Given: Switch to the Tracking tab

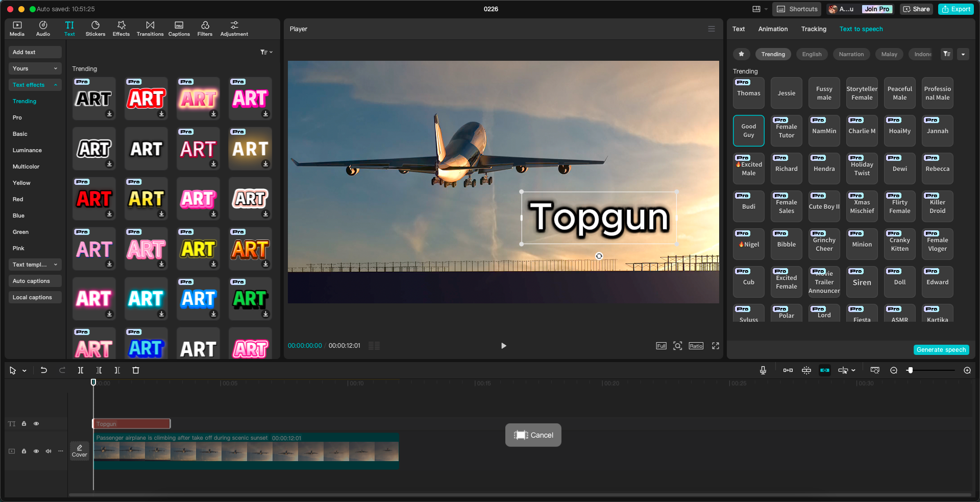Looking at the screenshot, I should click(813, 29).
